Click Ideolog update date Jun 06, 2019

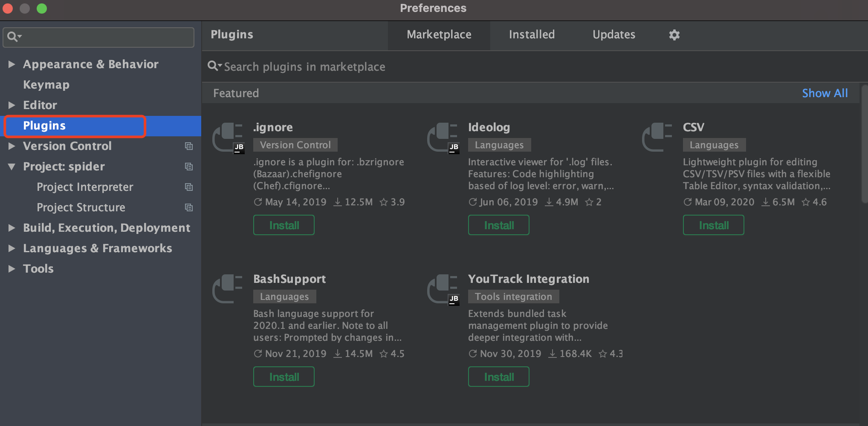(503, 202)
